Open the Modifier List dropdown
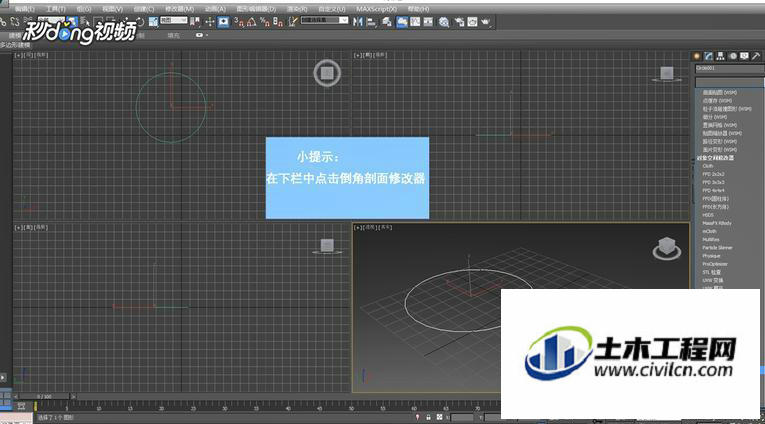This screenshot has height=424, width=765. (729, 82)
